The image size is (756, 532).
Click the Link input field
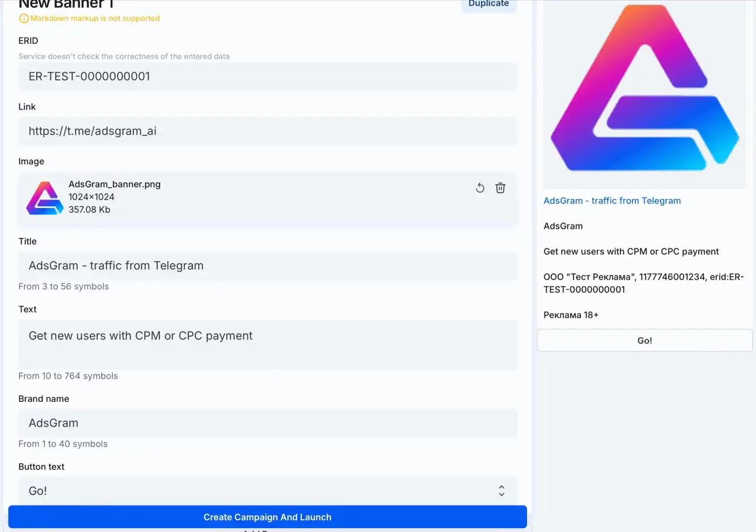click(x=268, y=131)
